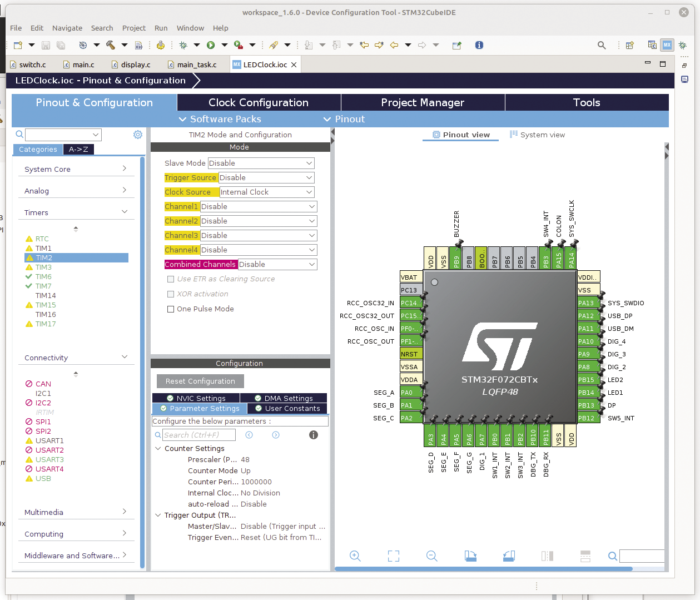Open the Software Packs menu
Screen dimensions: 700x600
pos(220,119)
